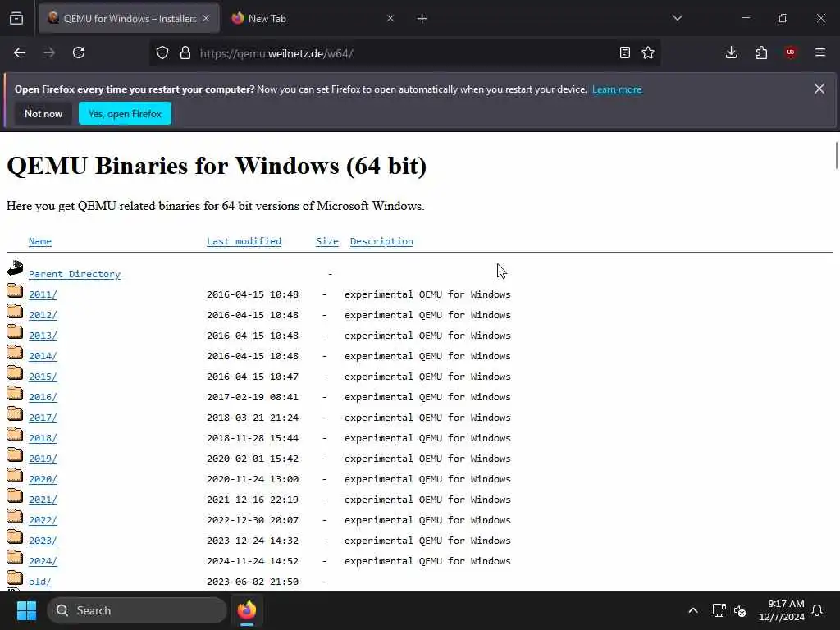Viewport: 840px width, 630px height.
Task: Click the folder icon beside 2024/
Action: [x=15, y=557]
